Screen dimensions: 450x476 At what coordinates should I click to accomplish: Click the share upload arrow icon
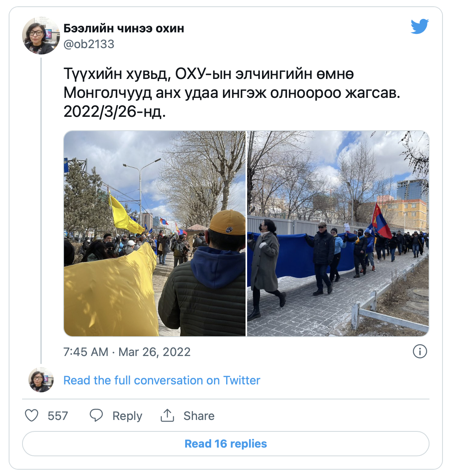pyautogui.click(x=167, y=416)
